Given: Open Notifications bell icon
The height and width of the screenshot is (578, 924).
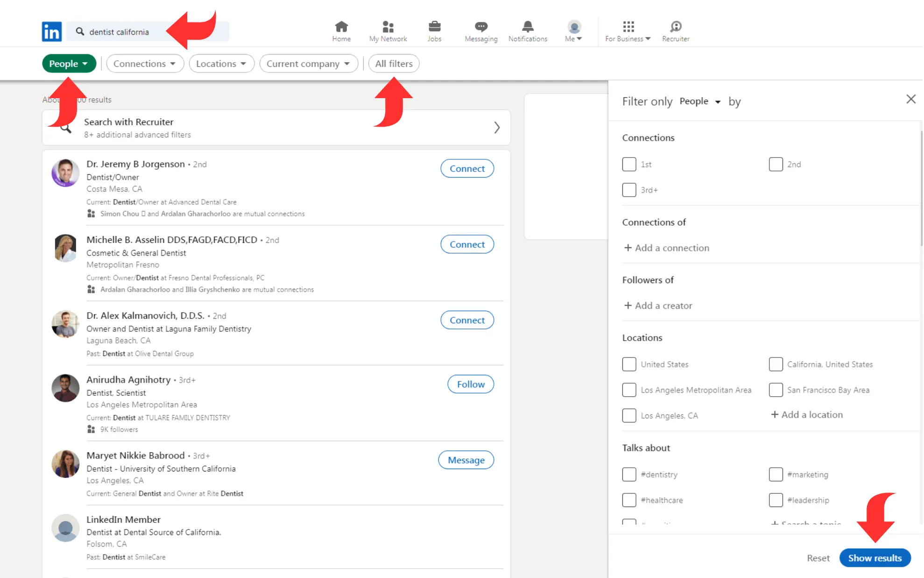Looking at the screenshot, I should tap(528, 27).
